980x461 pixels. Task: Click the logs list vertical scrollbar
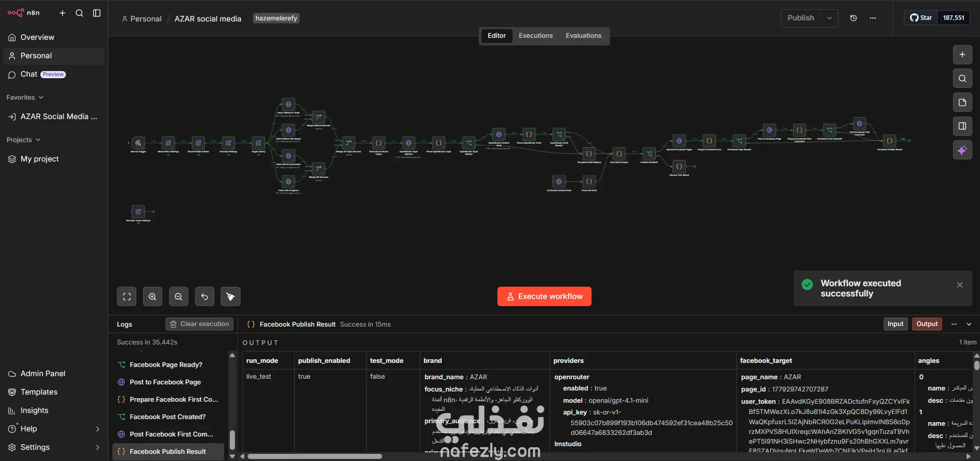232,440
